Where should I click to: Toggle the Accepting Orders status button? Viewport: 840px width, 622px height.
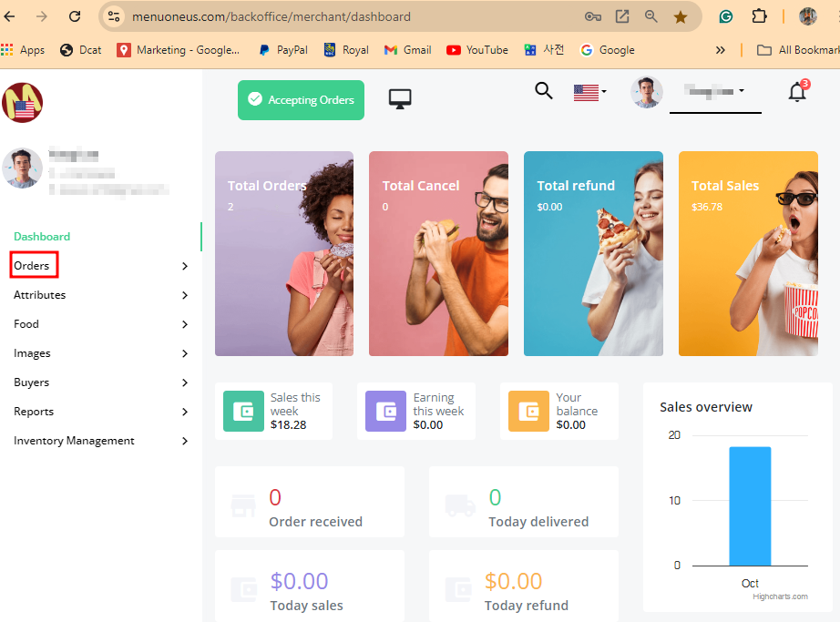tap(301, 100)
